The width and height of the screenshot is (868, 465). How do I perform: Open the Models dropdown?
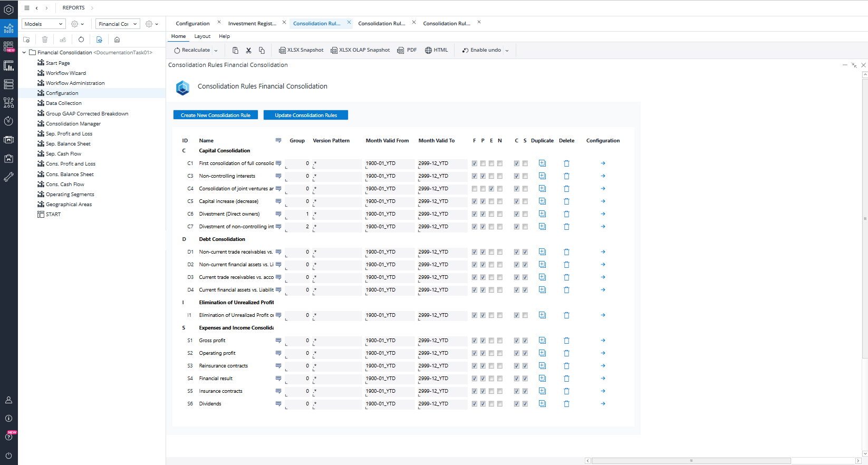coord(44,24)
